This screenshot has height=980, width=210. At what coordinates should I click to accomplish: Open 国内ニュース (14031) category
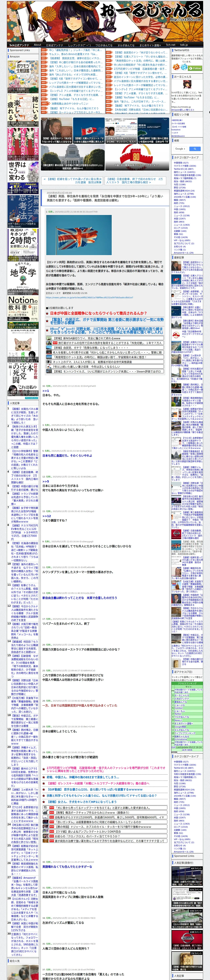pos(184,172)
